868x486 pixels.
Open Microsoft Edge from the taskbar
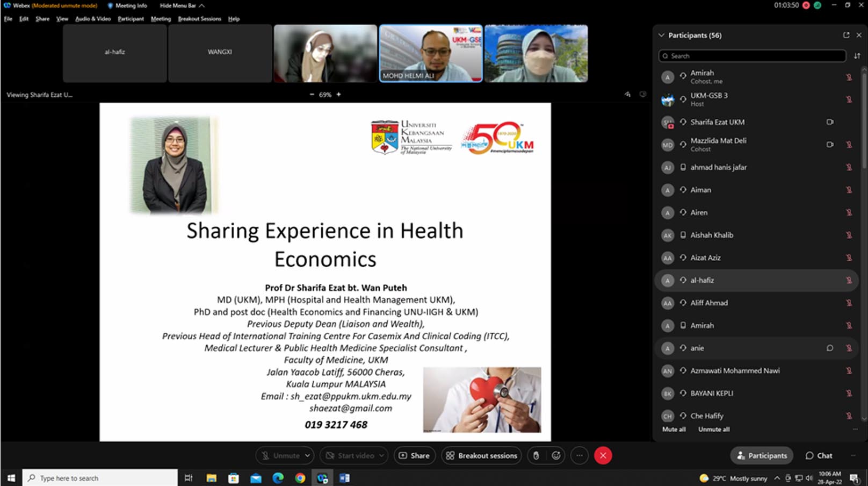tap(278, 478)
